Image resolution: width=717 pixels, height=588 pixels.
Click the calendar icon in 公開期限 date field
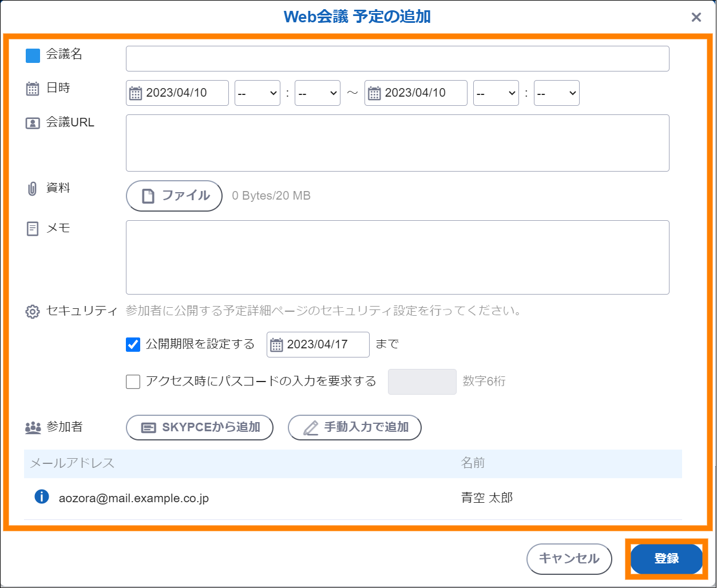pos(276,345)
